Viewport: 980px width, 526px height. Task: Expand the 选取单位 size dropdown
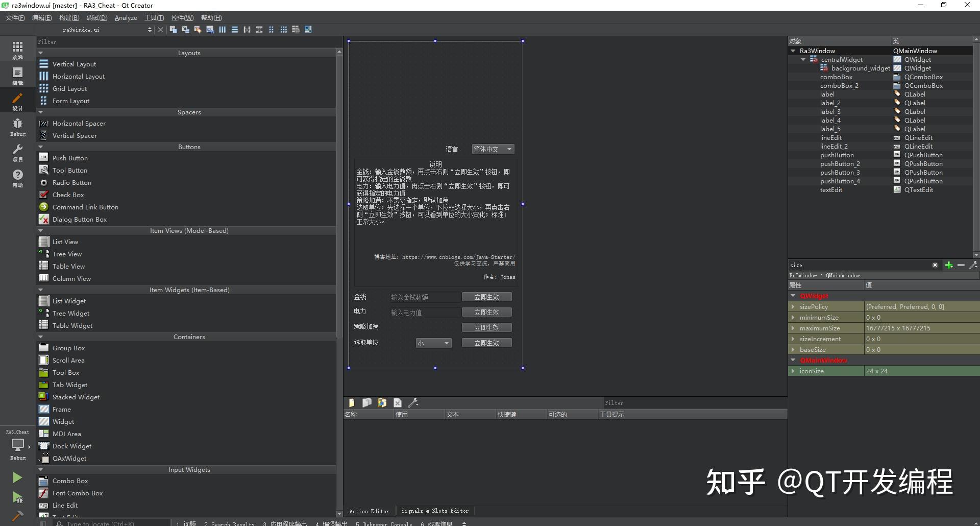point(433,343)
